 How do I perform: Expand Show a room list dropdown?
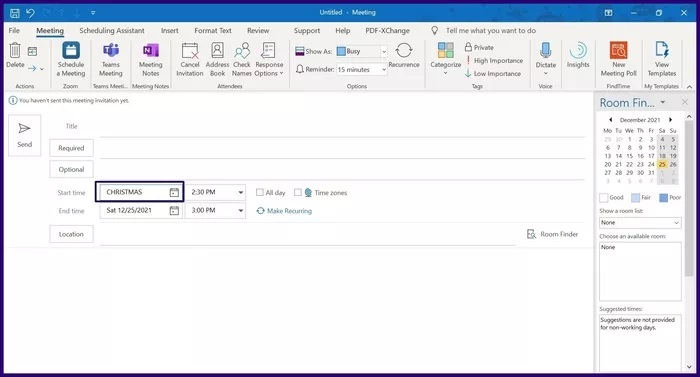pyautogui.click(x=676, y=222)
